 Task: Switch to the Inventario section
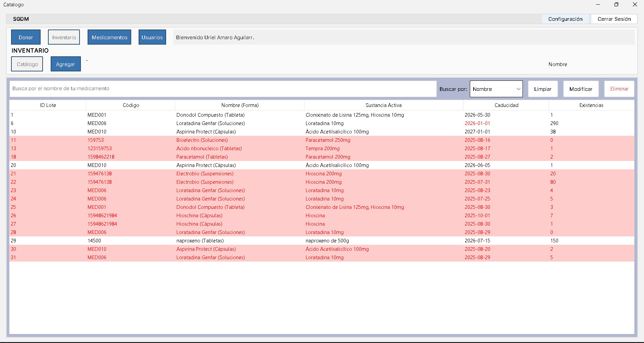coord(64,37)
